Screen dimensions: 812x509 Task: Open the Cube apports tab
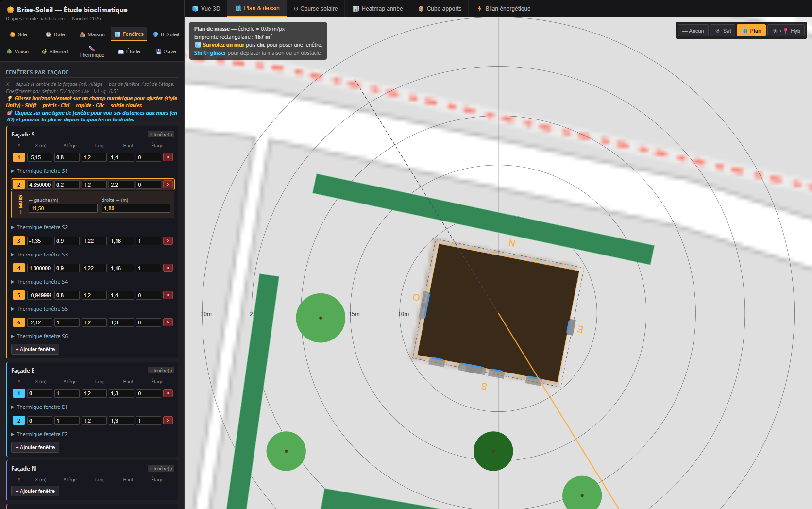[x=440, y=9]
